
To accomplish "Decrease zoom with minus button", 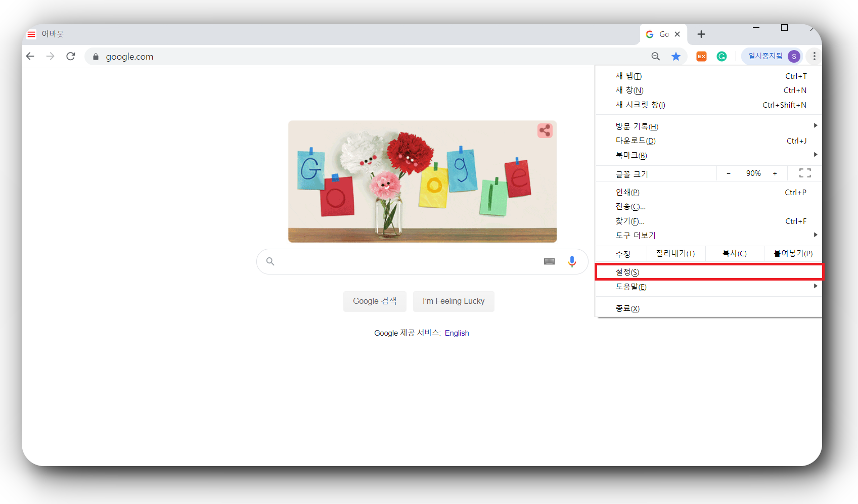I will (729, 173).
